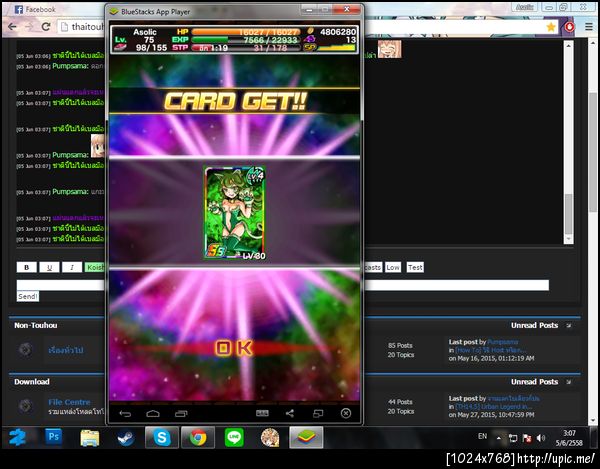Screen dimensions: 600x469
Task: Open Google Chrome from the taskbar
Action: [x=198, y=437]
